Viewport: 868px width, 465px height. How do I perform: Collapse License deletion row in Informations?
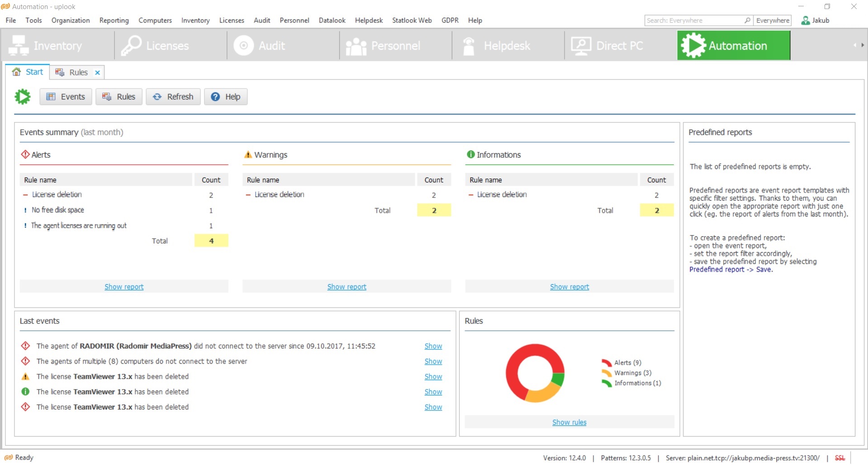coord(471,195)
